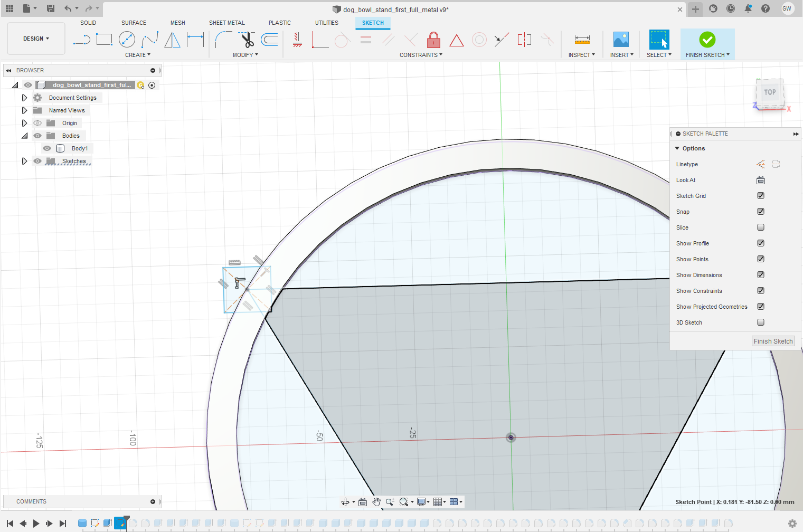Switch to the SHEET METAL tab
Viewport: 803px width, 532px height.
tap(226, 23)
